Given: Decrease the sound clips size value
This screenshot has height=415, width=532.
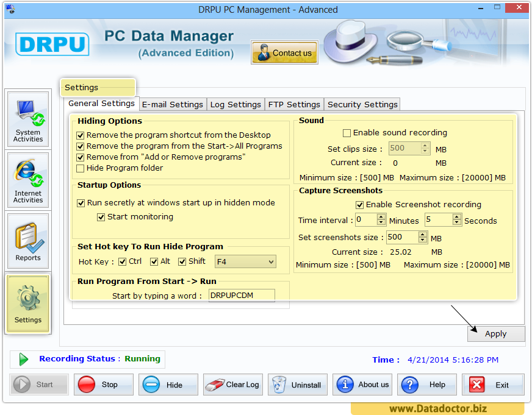Looking at the screenshot, I should [425, 151].
